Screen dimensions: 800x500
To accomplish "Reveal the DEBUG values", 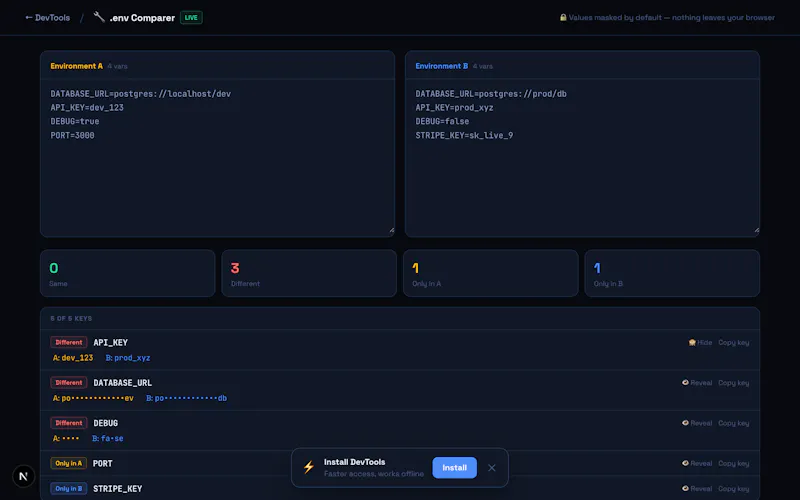I will (x=697, y=423).
